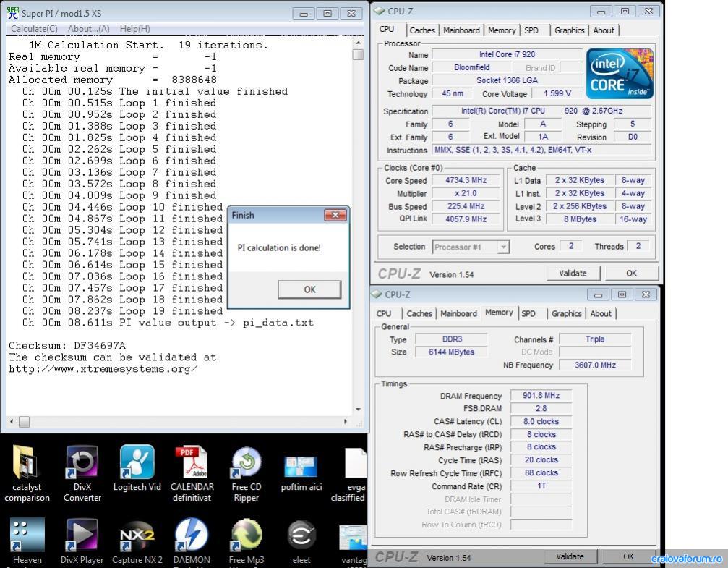Switch to Graphics tab in lower CPU-Z
The height and width of the screenshot is (568, 728).
click(x=567, y=314)
